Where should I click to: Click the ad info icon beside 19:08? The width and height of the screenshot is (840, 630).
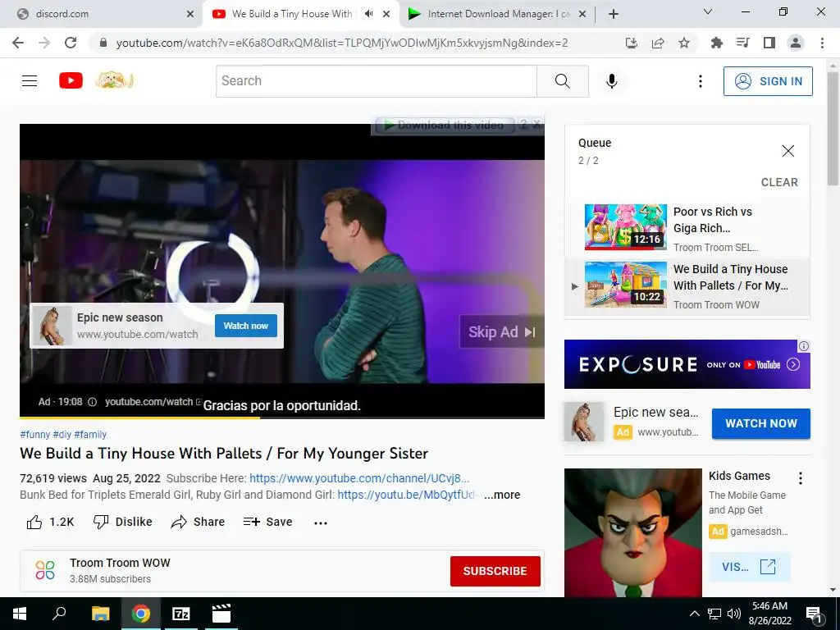coord(92,402)
